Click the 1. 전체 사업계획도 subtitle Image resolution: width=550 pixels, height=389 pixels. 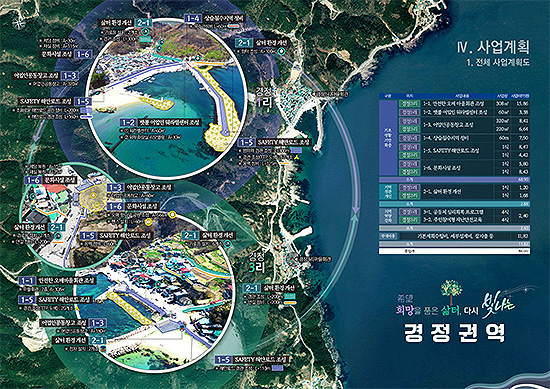click(x=498, y=63)
